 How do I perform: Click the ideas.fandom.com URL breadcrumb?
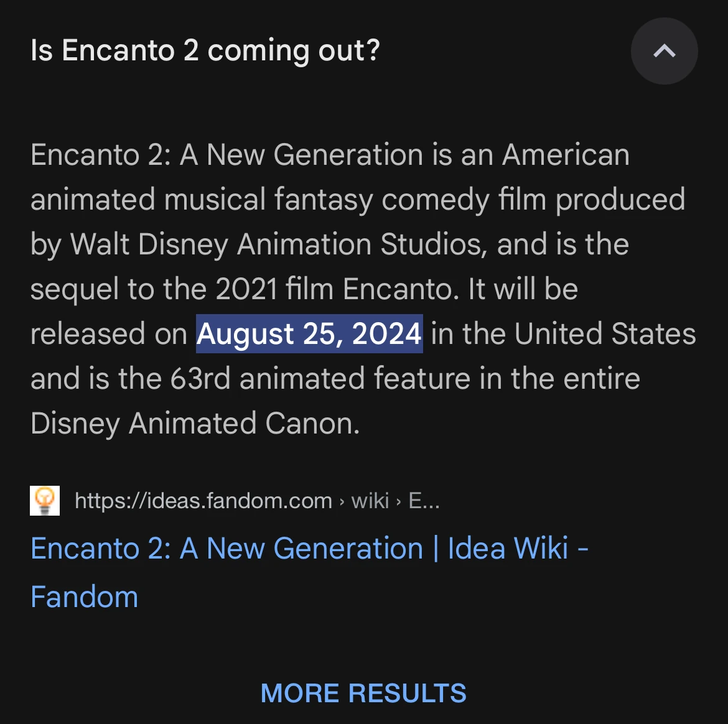(203, 501)
